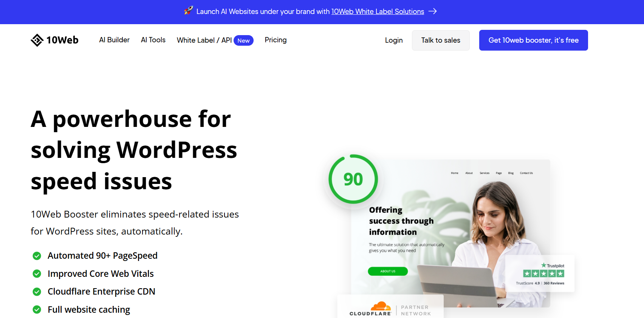Open the AI Builder menu

tap(114, 40)
